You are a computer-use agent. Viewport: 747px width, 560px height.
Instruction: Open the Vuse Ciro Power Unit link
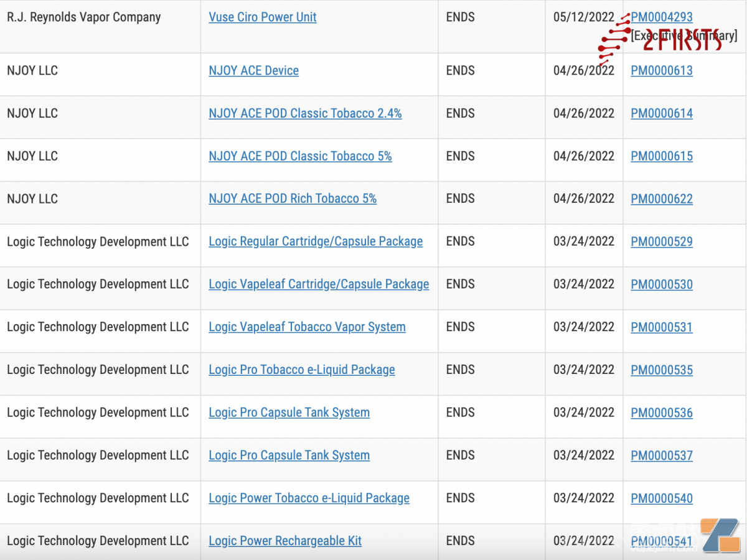point(262,17)
